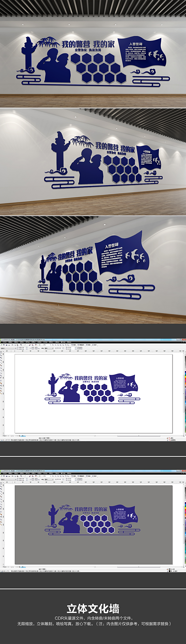Image resolution: width=186 pixels, height=644 pixels.
Task: Click 贴齐 snap button in gray-canvas window toolbar
Action: click(95, 476)
